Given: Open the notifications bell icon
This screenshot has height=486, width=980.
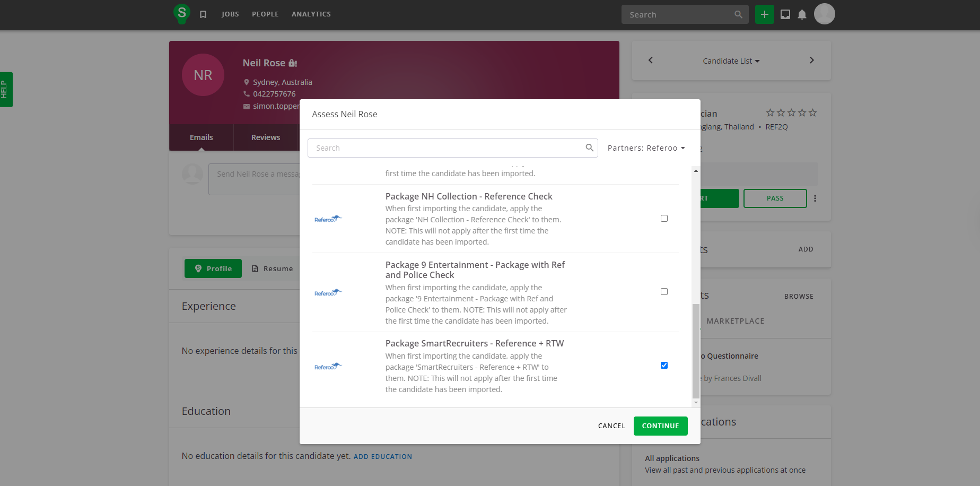Looking at the screenshot, I should pos(802,14).
